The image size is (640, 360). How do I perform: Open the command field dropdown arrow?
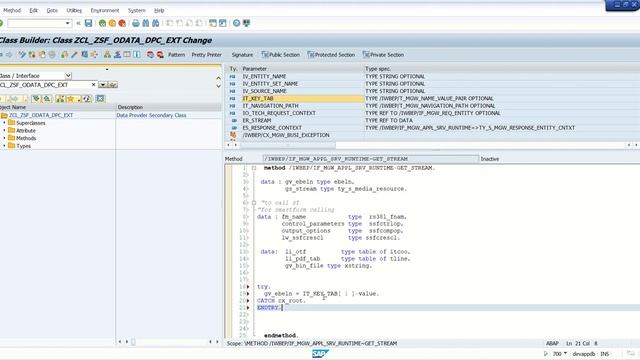tap(68, 23)
